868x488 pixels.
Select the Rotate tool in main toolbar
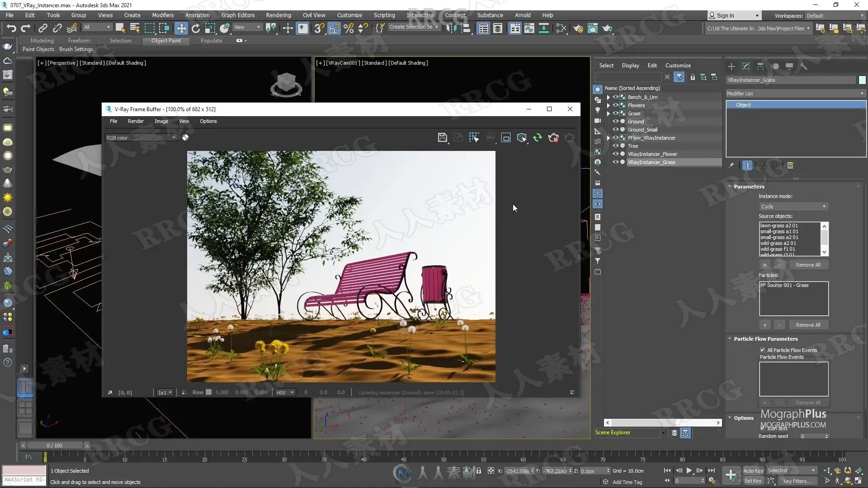click(x=195, y=28)
